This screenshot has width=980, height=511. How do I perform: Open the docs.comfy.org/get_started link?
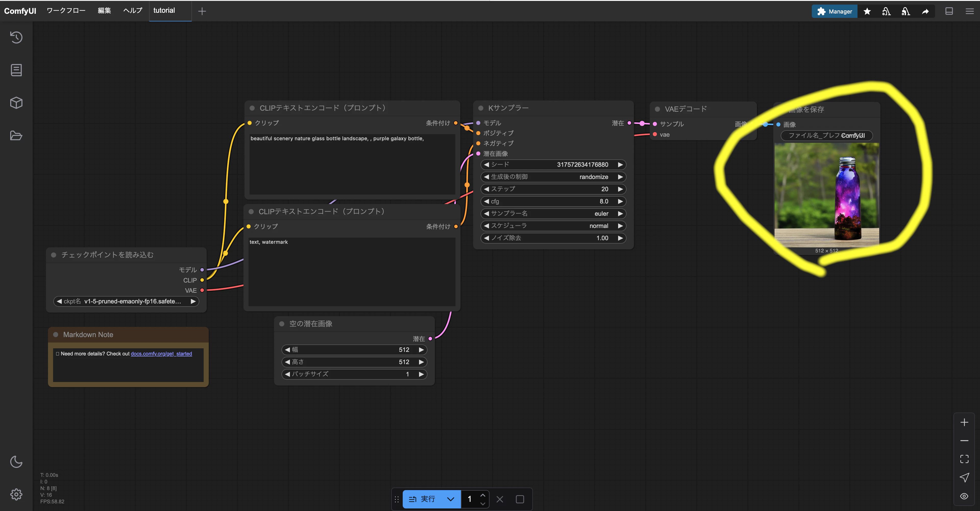click(161, 354)
